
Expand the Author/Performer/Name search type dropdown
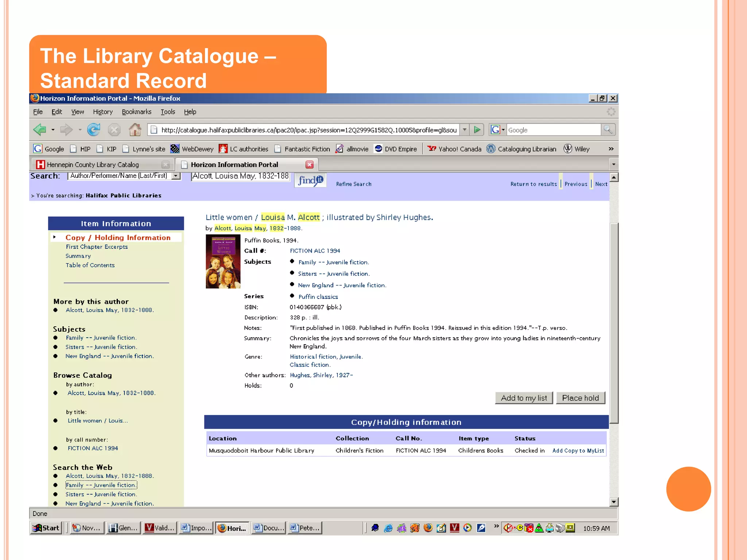(x=177, y=176)
